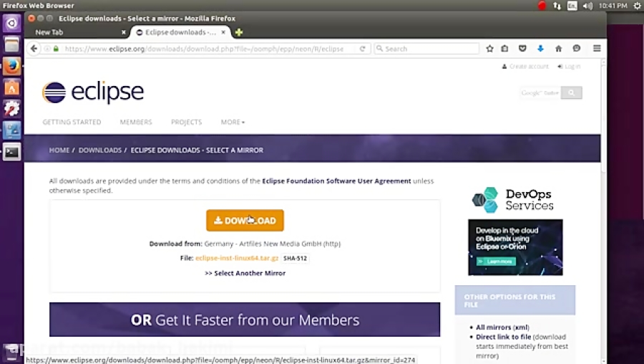Open the chat bubble toolbar icon

[577, 49]
